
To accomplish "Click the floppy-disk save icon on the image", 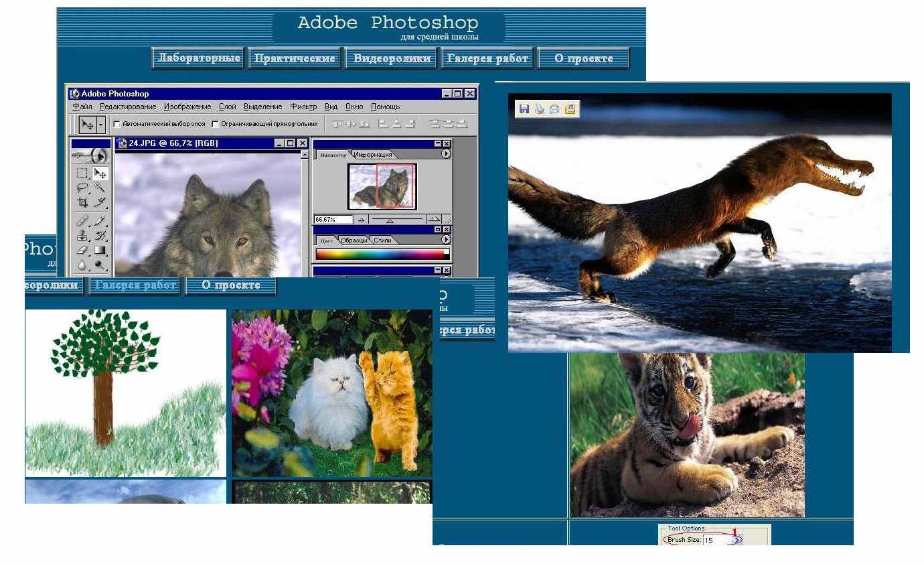I will point(524,109).
